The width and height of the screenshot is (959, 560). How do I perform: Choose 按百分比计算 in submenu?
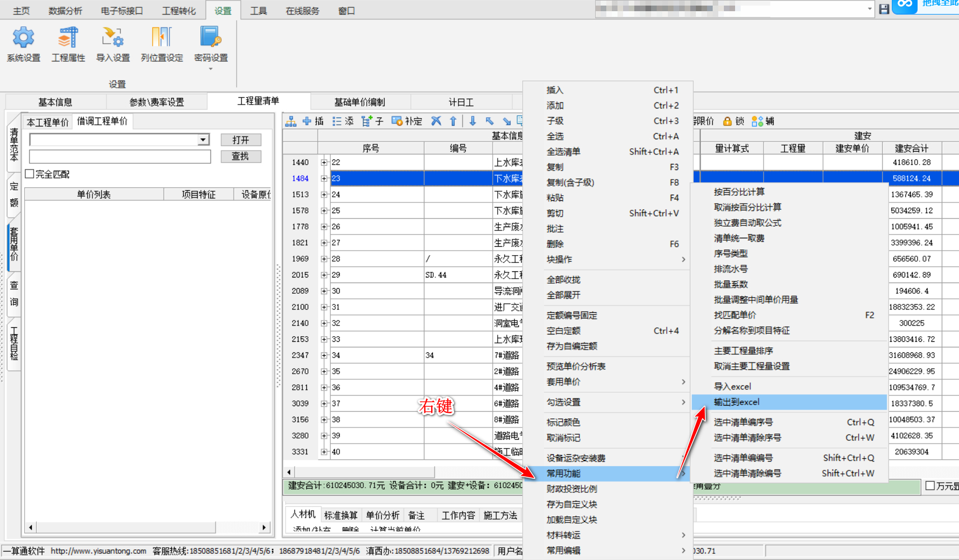789,192
